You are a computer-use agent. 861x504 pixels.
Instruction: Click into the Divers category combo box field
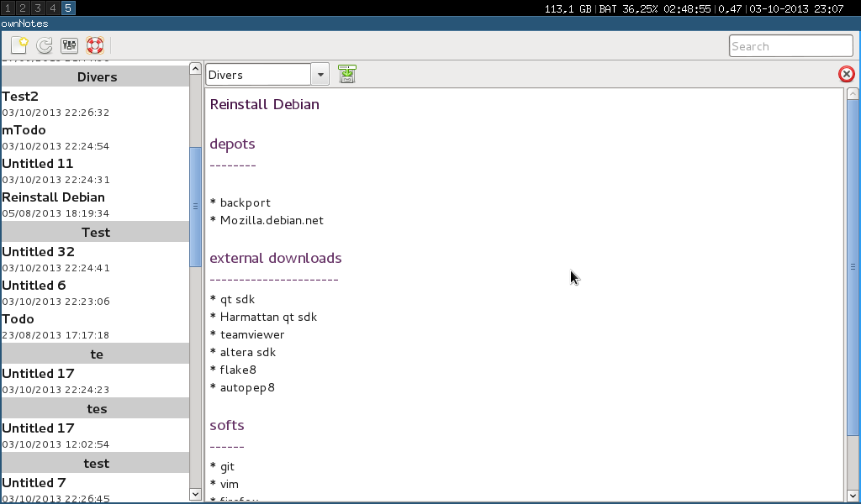(257, 75)
